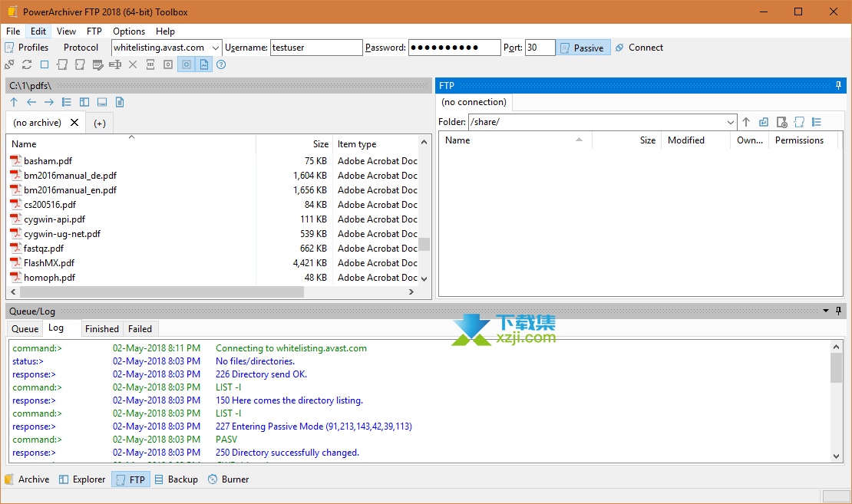Click the log panel vertical scrollbar thumb
The height and width of the screenshot is (504, 852).
tap(836, 368)
